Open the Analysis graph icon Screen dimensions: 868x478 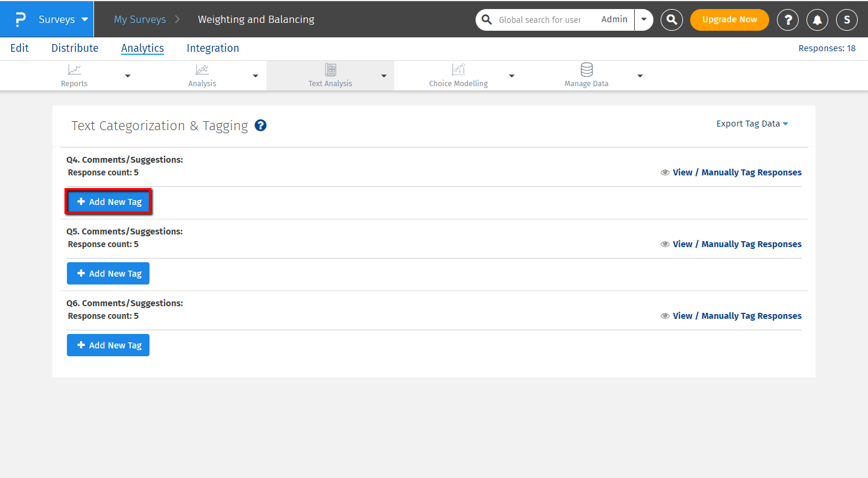point(202,70)
